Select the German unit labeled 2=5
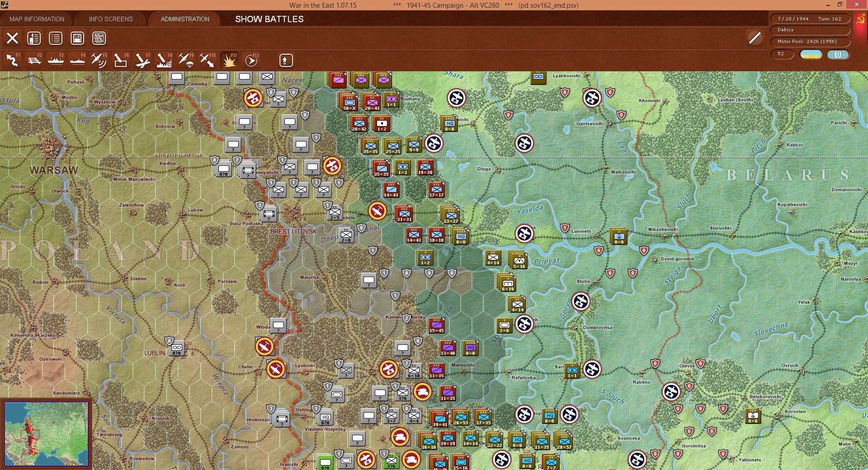The height and width of the screenshot is (470, 868). tap(335, 212)
